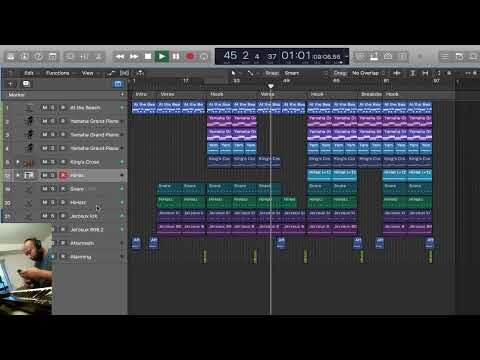
Task: Toggle Cycle mode button
Action: pyautogui.click(x=204, y=57)
